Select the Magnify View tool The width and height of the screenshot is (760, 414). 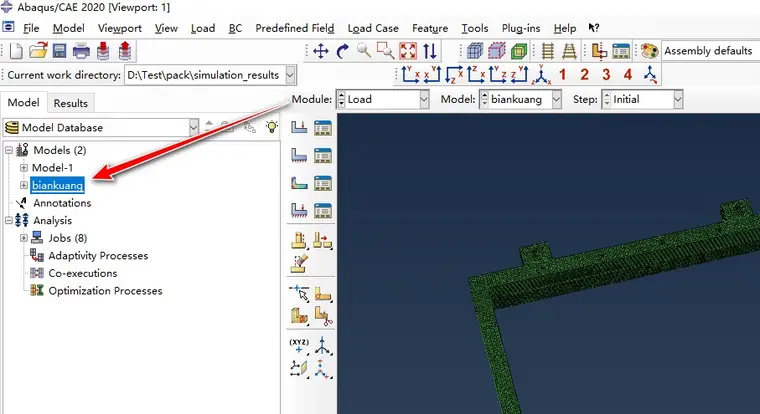(x=364, y=51)
